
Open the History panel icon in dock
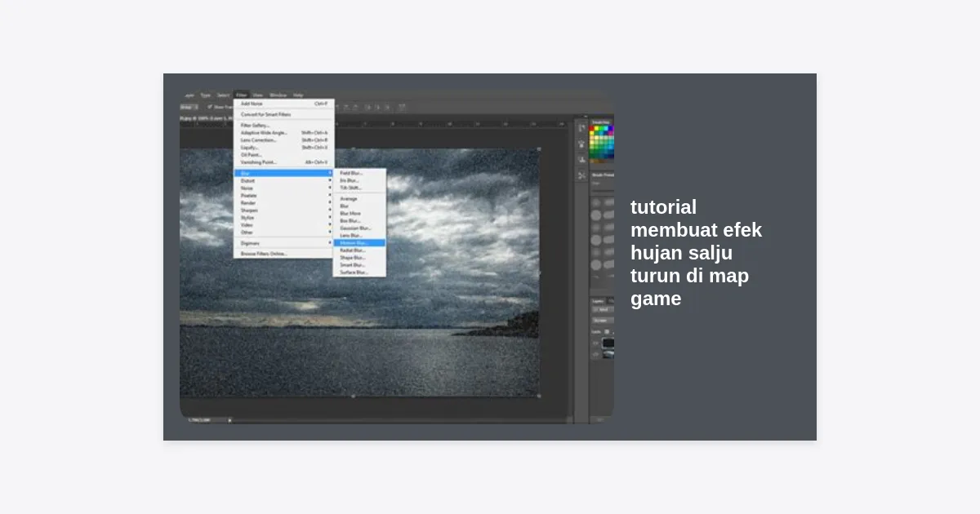pyautogui.click(x=581, y=128)
